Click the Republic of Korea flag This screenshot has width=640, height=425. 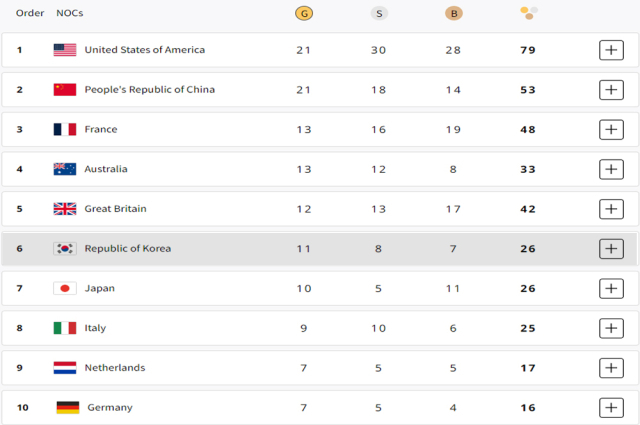pos(65,249)
